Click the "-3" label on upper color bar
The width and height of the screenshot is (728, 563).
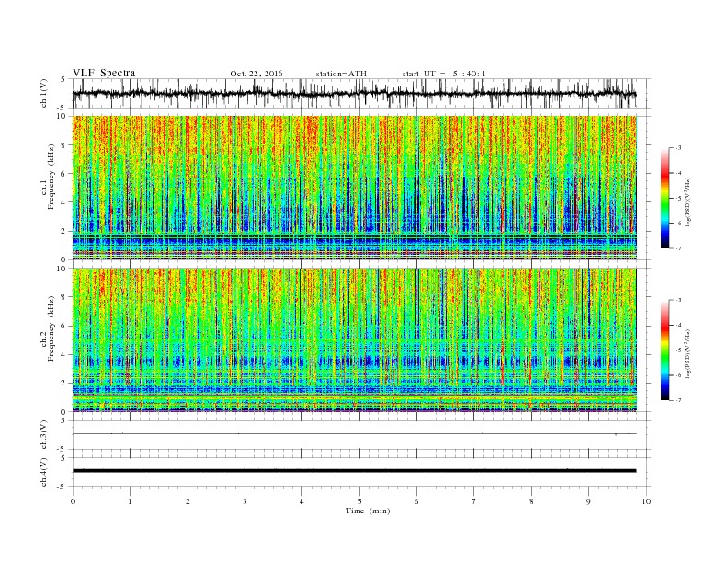point(677,148)
